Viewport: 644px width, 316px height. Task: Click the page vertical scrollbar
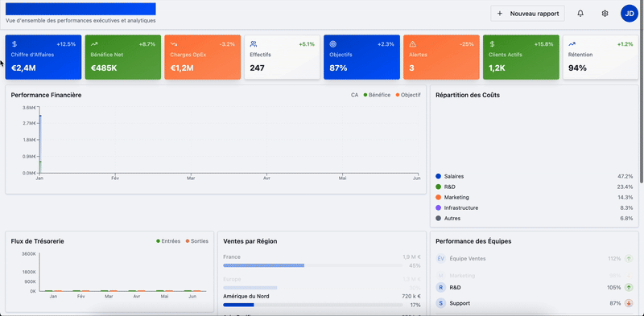tap(642, 92)
